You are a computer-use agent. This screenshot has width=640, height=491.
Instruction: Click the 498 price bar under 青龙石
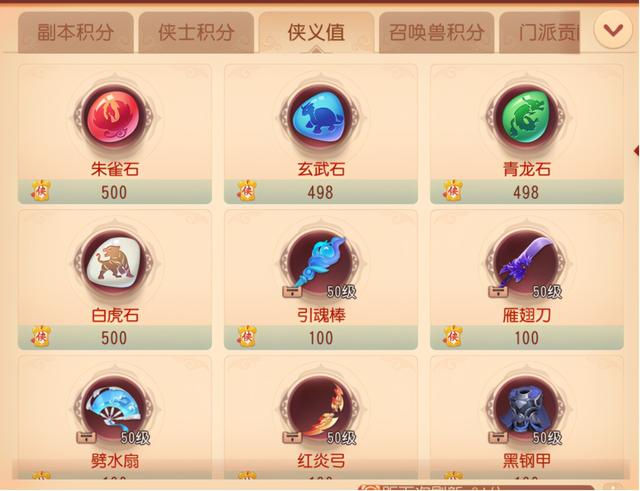click(x=527, y=191)
